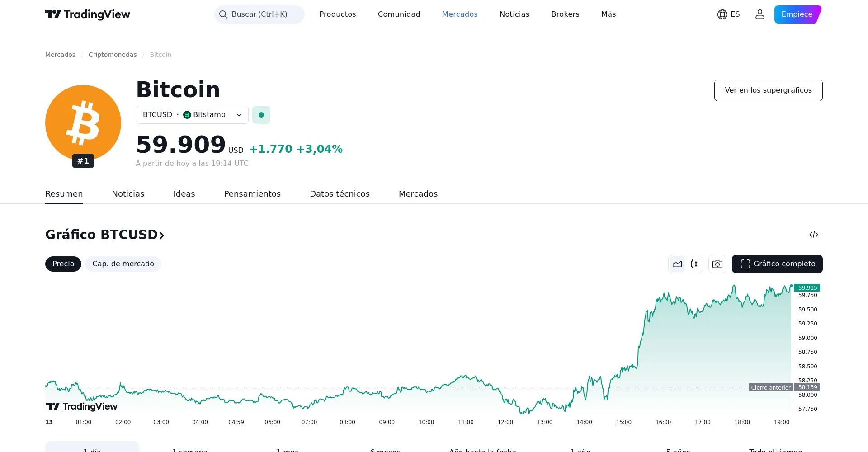Open the Comunidad menu

click(399, 14)
